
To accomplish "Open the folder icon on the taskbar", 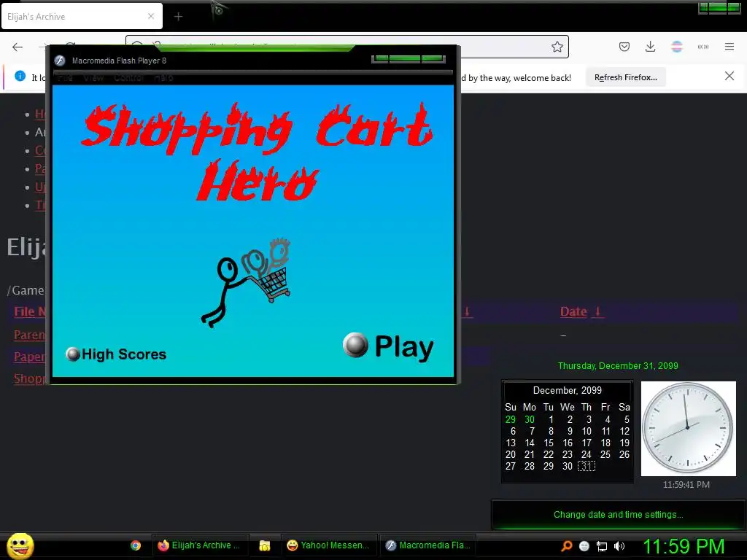I will [x=264, y=545].
